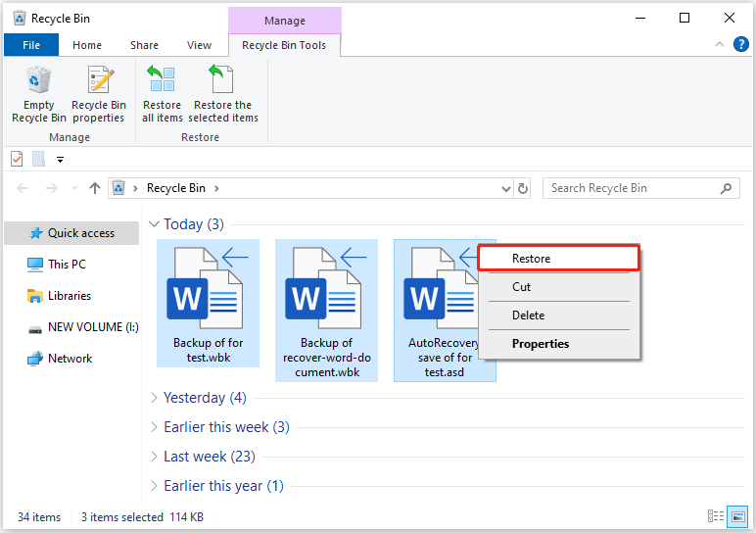Click breadcrumb chevron after Recycle Bin
The image size is (756, 533).
217,188
